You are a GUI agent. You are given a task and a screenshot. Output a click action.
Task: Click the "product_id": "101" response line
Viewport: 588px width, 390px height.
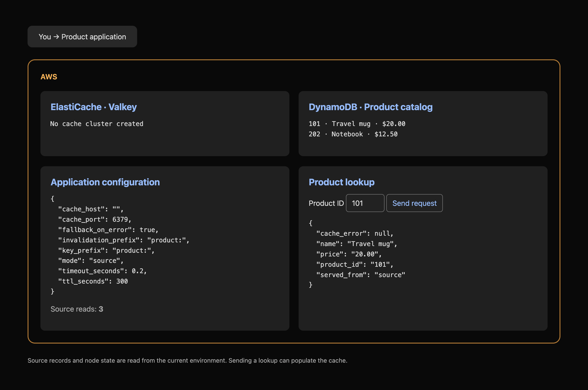click(355, 264)
